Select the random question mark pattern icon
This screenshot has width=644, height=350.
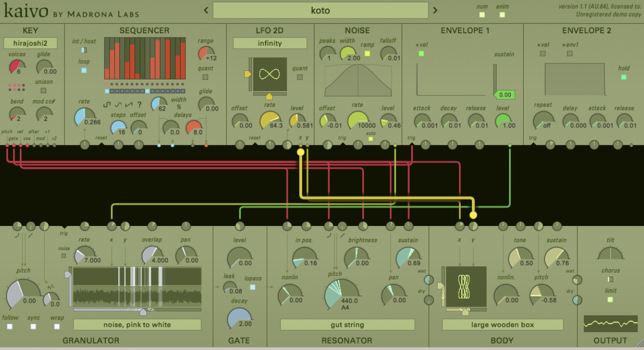coord(139,105)
